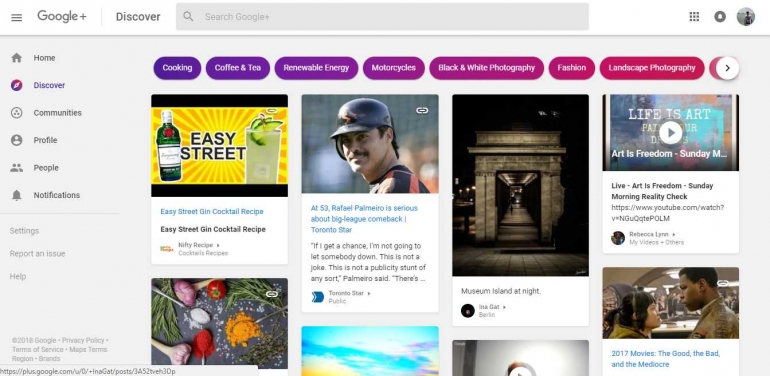Click the Home house icon
The height and width of the screenshot is (376, 770).
(x=17, y=58)
